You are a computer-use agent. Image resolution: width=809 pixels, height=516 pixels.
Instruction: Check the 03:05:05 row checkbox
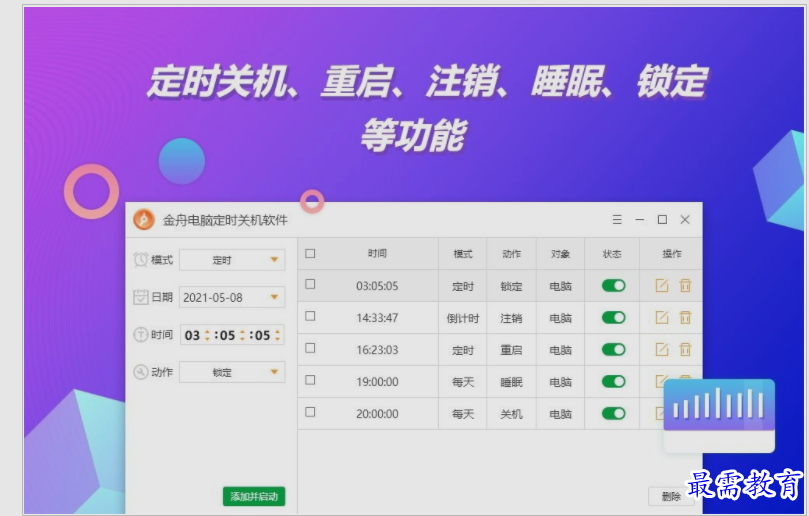[310, 284]
